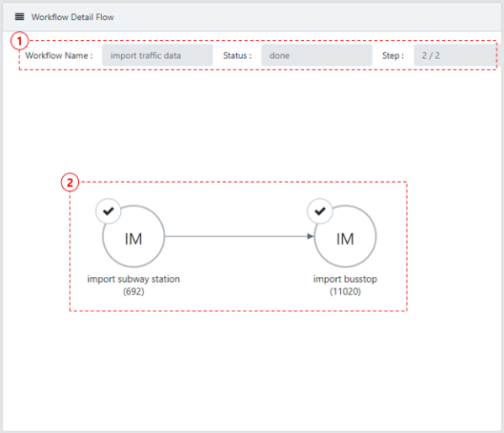Viewport: 504px width, 433px height.
Task: Click the import subway station text label
Action: tap(134, 279)
